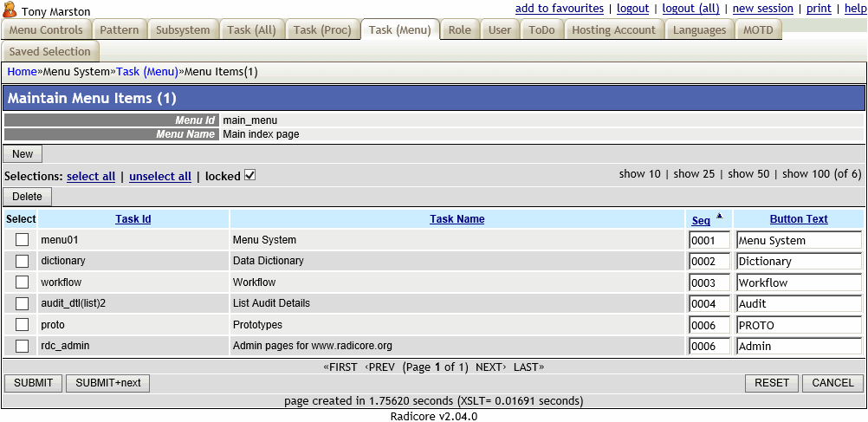Switch to the Task (Proc) tab

[x=322, y=30]
